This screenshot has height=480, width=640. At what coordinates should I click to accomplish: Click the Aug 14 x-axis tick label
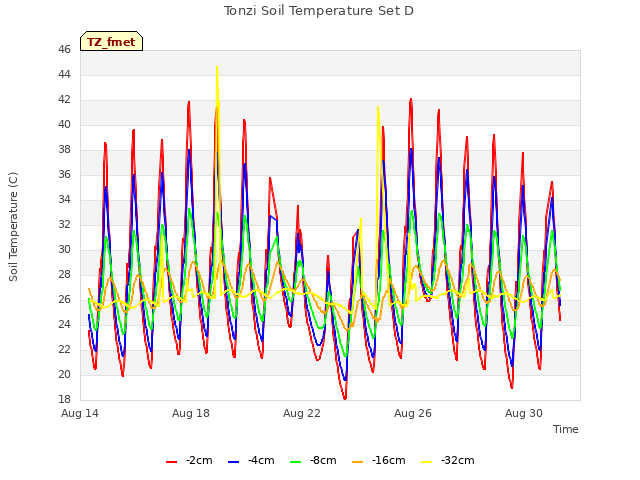pyautogui.click(x=80, y=413)
